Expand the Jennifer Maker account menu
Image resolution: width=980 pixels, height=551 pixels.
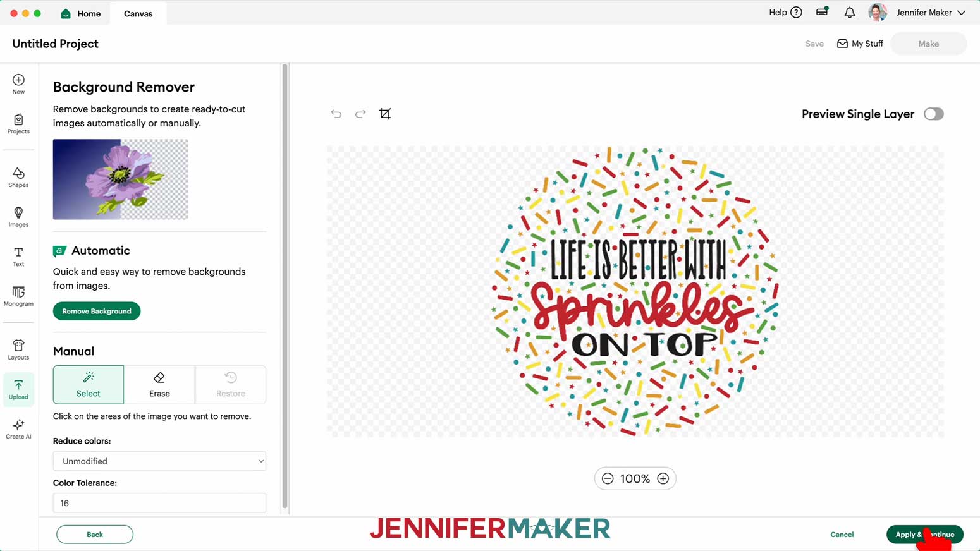[931, 13]
